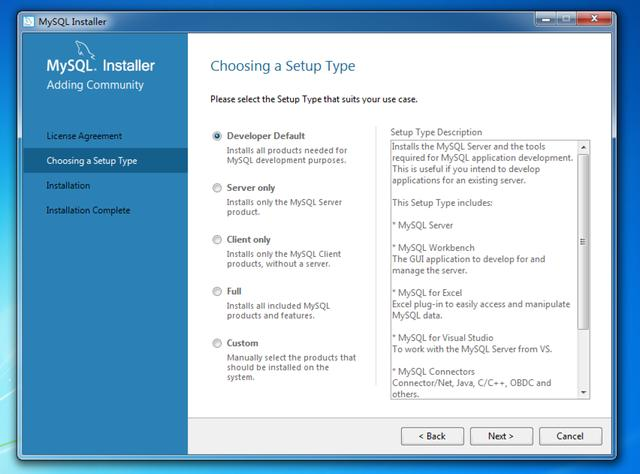The width and height of the screenshot is (640, 474).
Task: Click 'Installs all included MySQL products' text
Action: pos(278,311)
